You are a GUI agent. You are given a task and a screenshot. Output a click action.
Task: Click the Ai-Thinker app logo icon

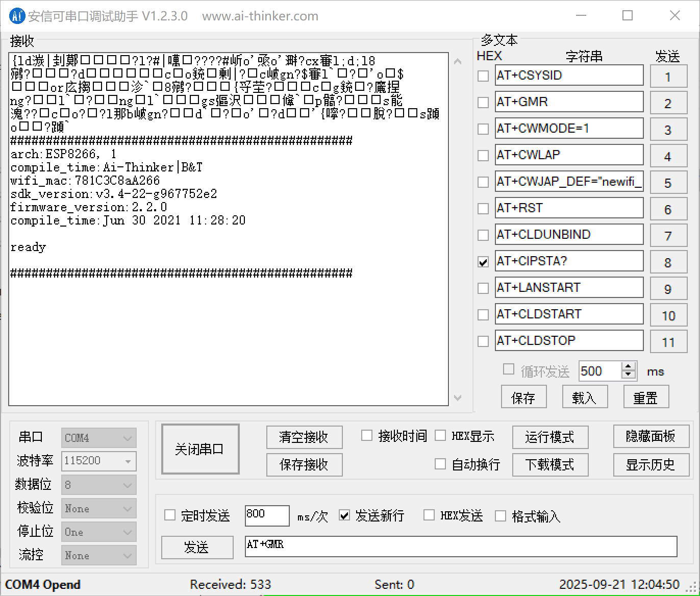[17, 16]
